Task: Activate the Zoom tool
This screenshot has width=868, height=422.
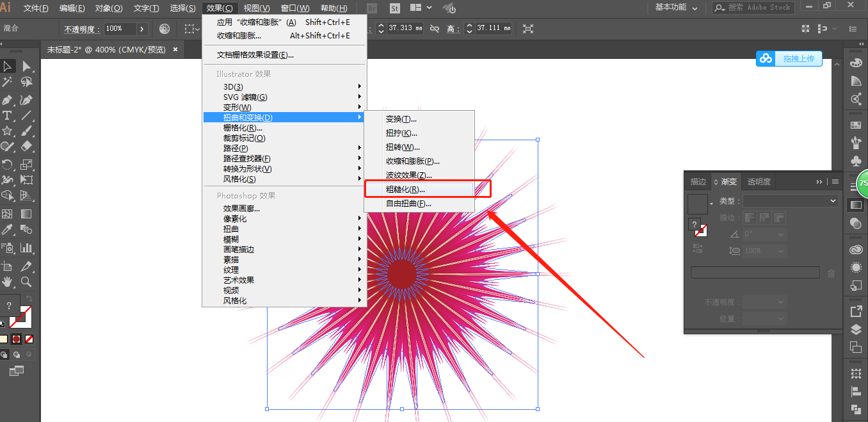Action: (x=26, y=281)
